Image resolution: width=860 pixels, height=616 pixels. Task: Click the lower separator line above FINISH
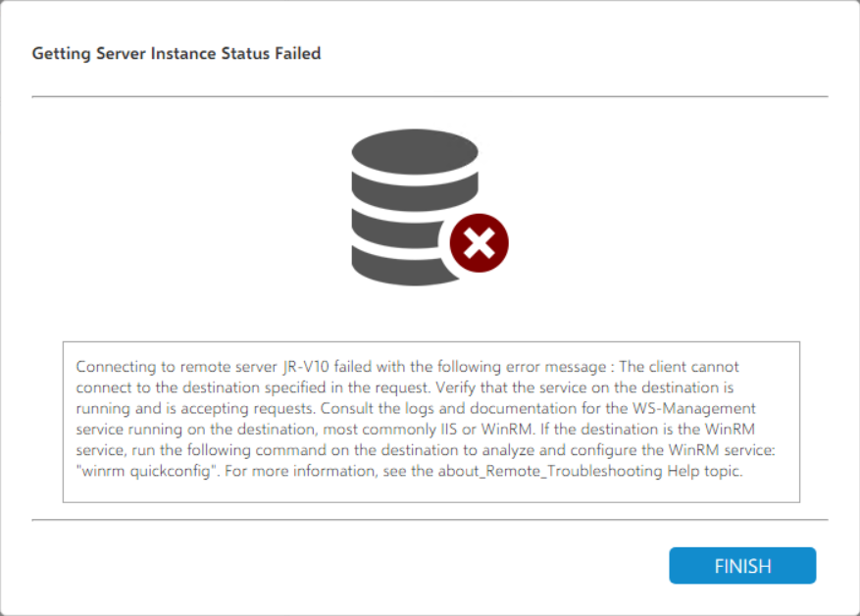tap(430, 520)
